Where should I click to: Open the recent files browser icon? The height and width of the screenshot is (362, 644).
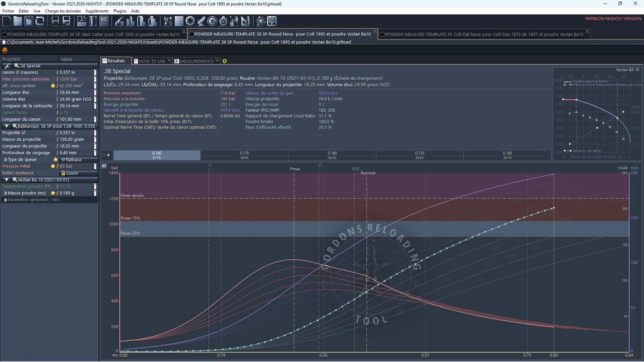click(29, 21)
